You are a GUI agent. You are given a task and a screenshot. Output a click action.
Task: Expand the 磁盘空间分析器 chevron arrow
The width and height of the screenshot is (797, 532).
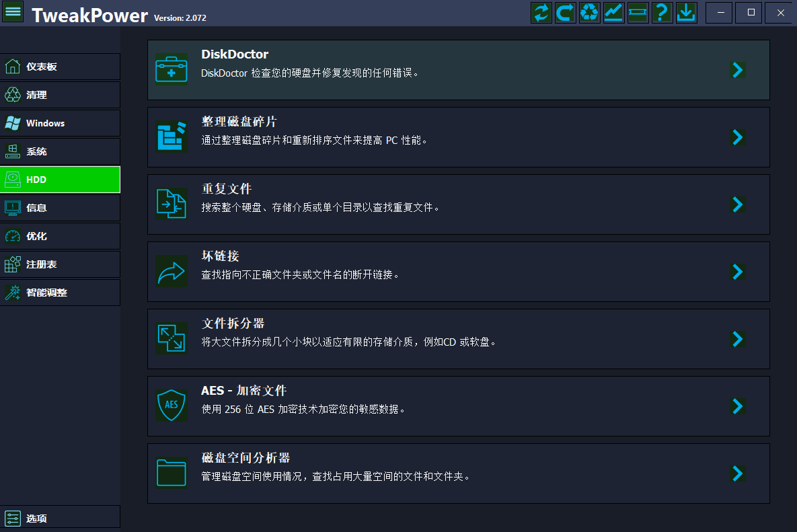[x=737, y=473]
